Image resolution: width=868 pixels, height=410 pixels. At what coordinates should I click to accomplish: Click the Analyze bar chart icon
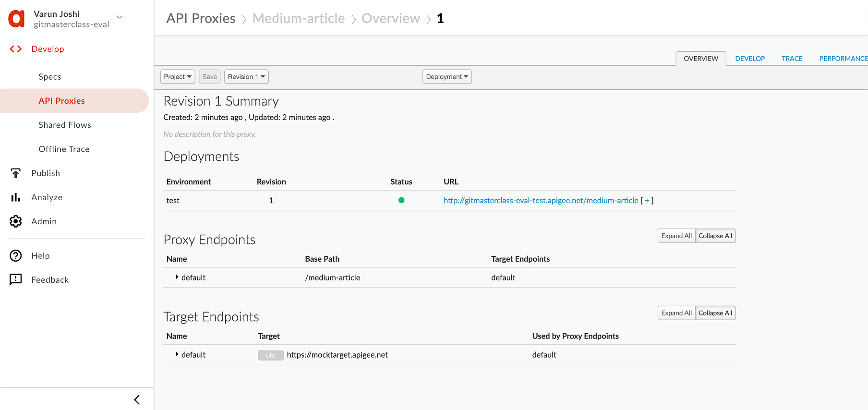click(x=16, y=197)
